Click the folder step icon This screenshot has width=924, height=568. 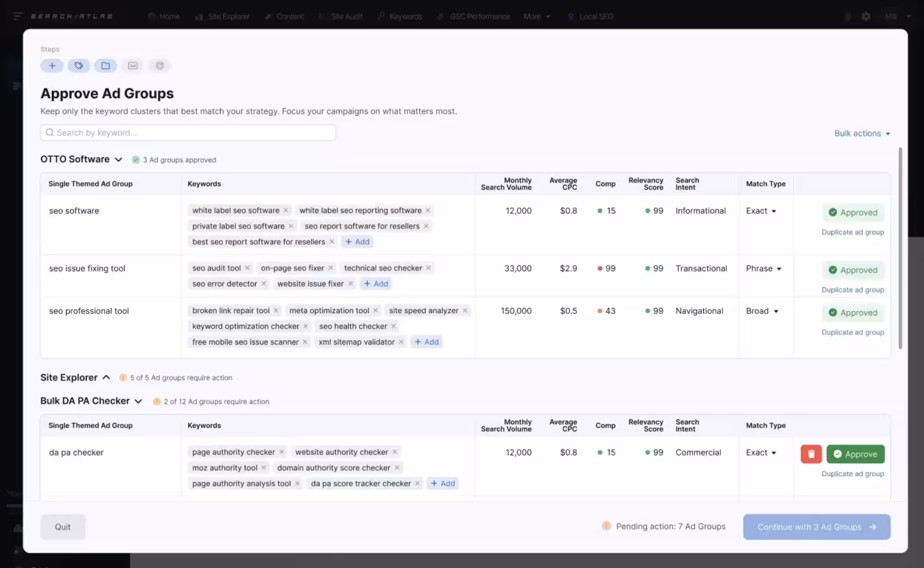point(105,66)
